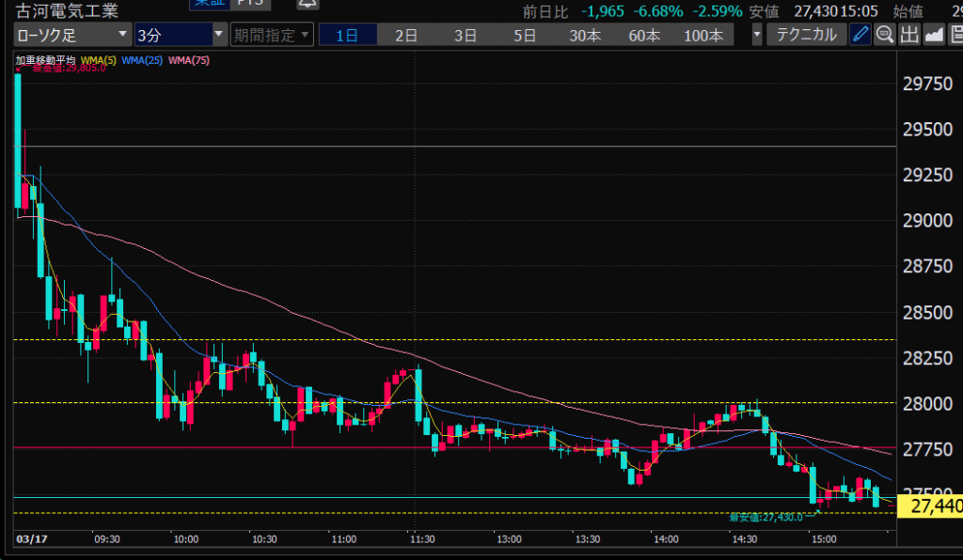
Task: Click the yellow WMA(5) legend label
Action: click(x=99, y=61)
